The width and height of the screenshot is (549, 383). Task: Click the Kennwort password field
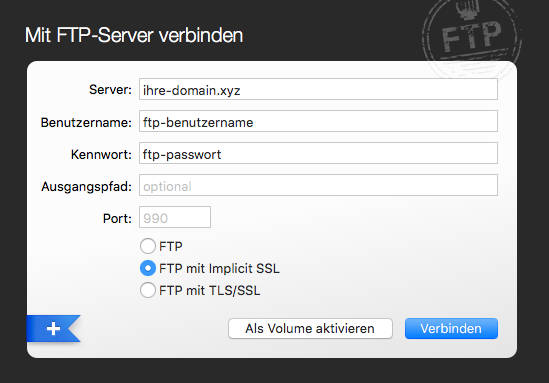[318, 153]
